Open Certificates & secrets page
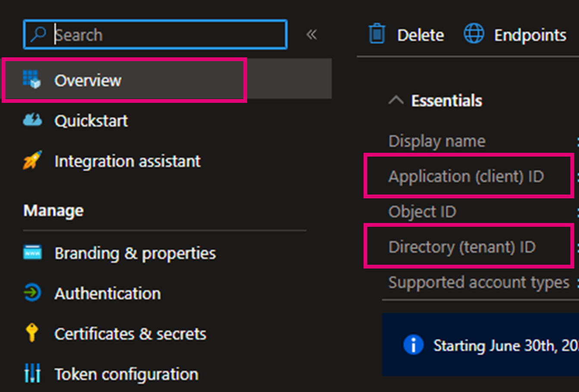Screen dimensions: 579x392 point(130,334)
